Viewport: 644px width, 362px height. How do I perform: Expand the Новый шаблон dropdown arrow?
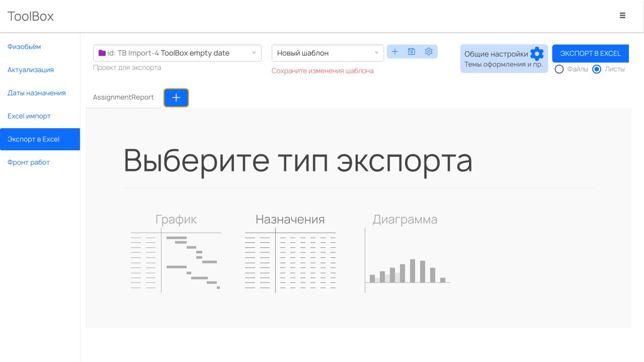[x=376, y=53]
